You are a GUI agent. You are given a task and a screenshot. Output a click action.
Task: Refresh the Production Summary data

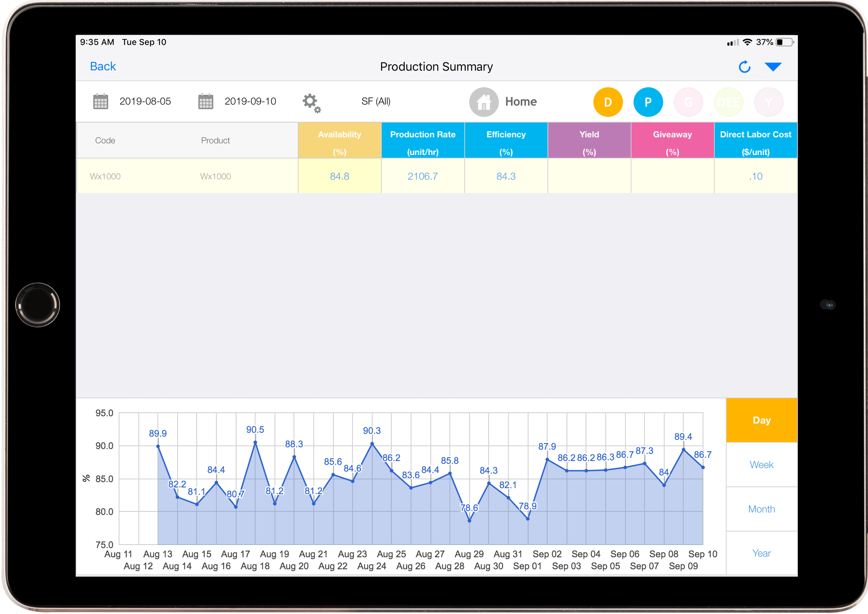click(744, 67)
